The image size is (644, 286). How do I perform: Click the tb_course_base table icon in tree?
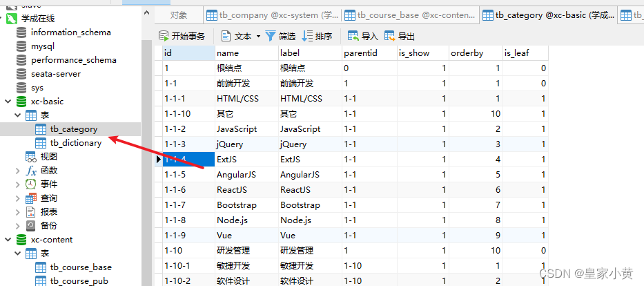41,267
